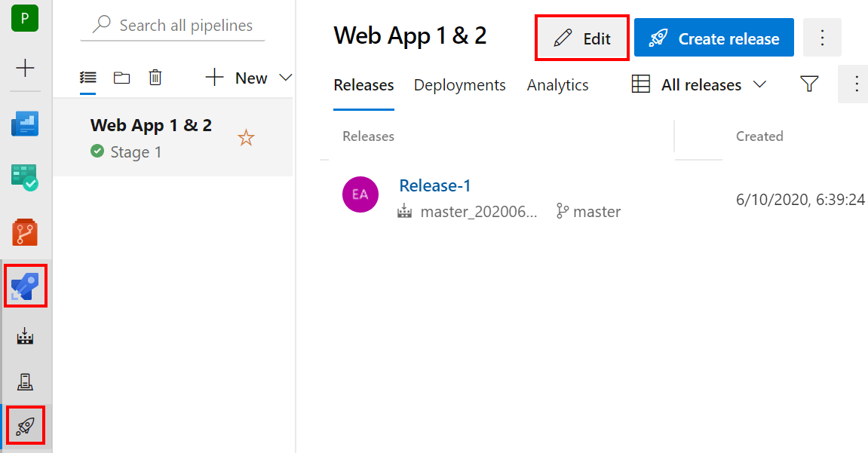Open the Release-1 details link
868x453 pixels.
[435, 185]
